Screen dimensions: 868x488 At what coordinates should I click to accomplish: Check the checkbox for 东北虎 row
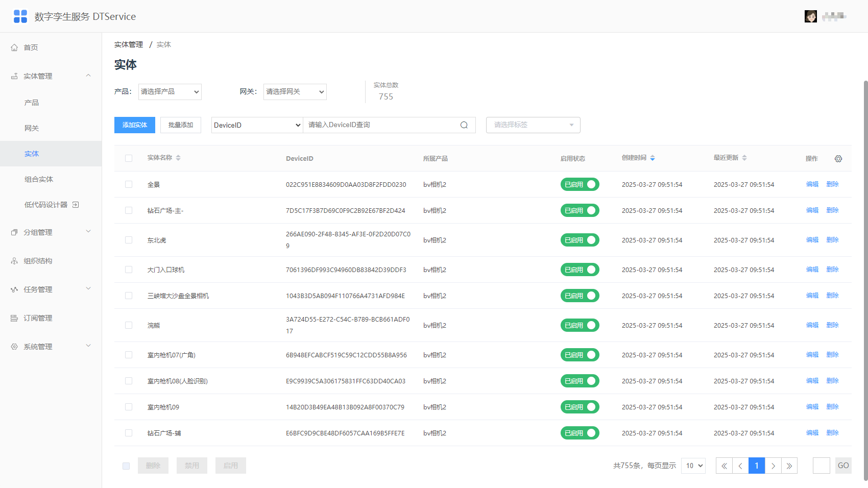pos(129,240)
